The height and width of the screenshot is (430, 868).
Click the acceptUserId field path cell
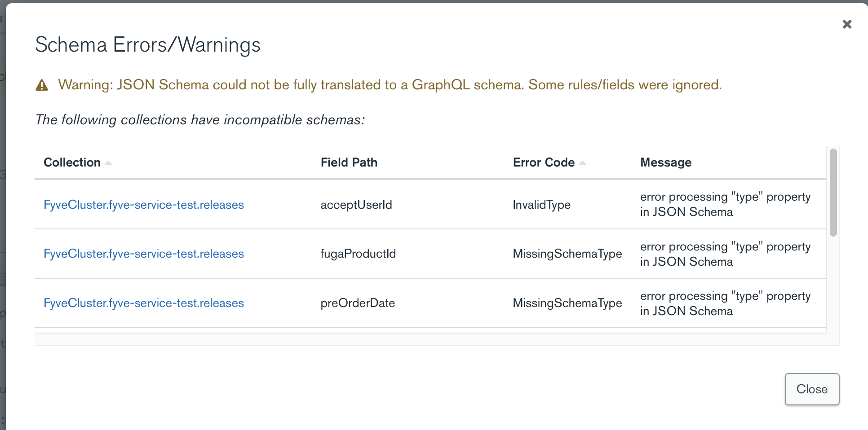pyautogui.click(x=356, y=205)
